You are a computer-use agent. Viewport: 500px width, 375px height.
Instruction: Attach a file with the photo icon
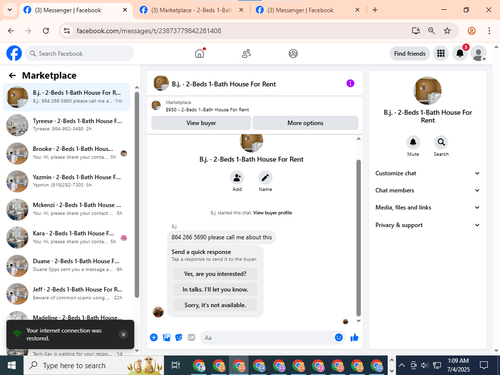[166, 338]
